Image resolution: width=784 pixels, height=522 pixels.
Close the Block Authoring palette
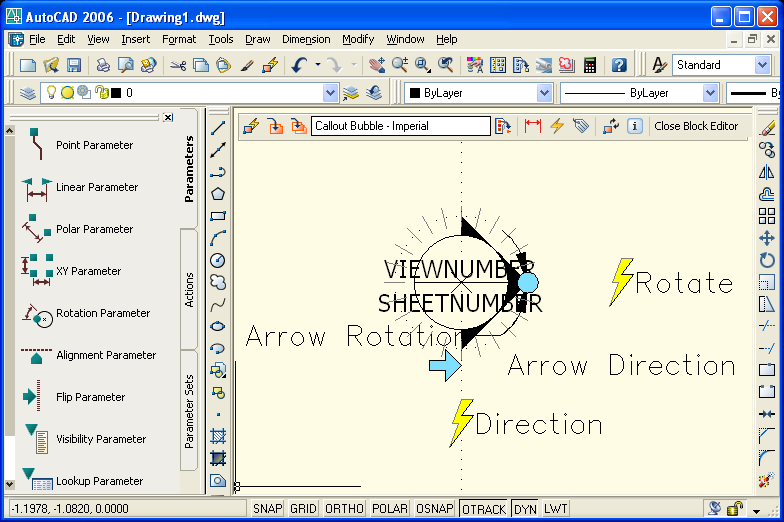(168, 118)
